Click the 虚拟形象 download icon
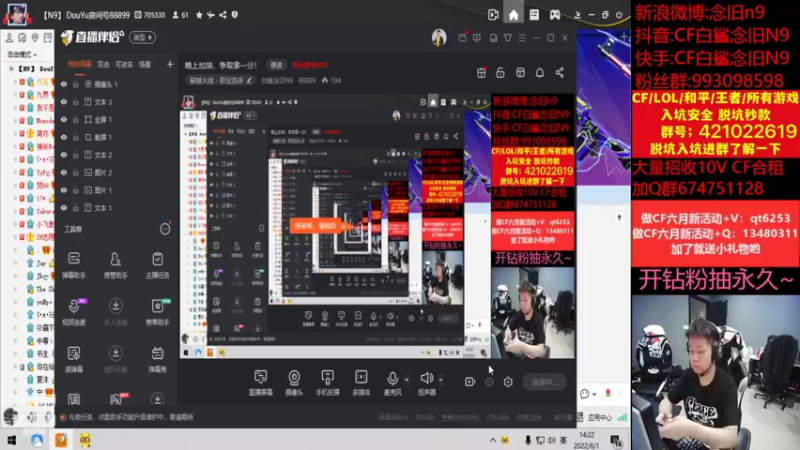 tap(115, 353)
